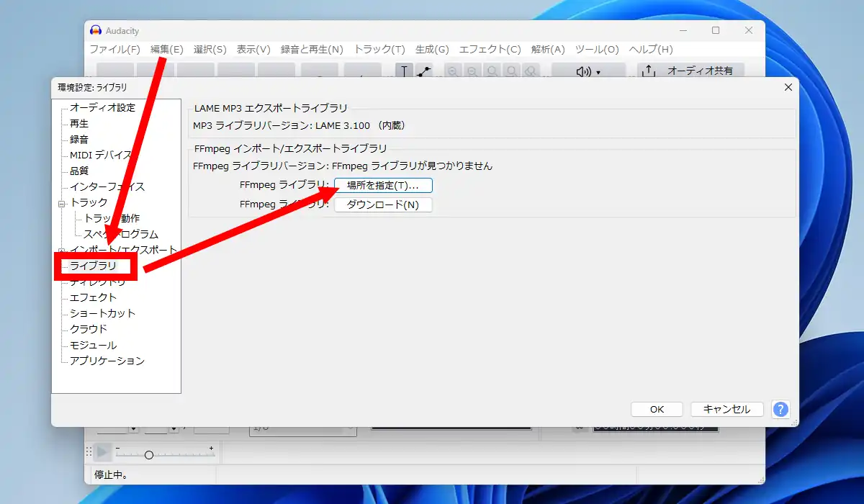Open the blue help question mark icon

point(780,409)
